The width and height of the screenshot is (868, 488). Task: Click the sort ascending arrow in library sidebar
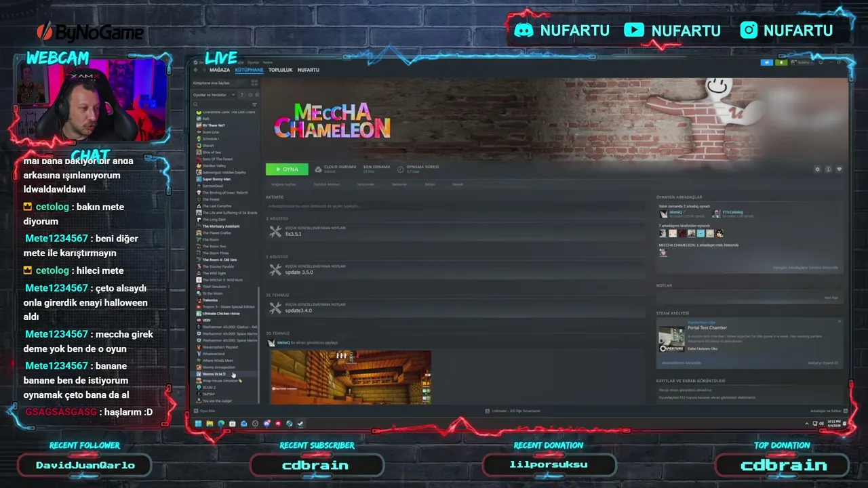[242, 95]
